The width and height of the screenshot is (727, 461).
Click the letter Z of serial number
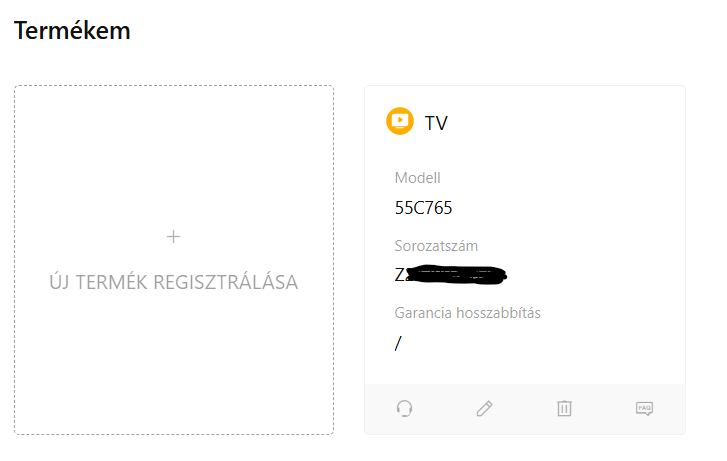(399, 275)
